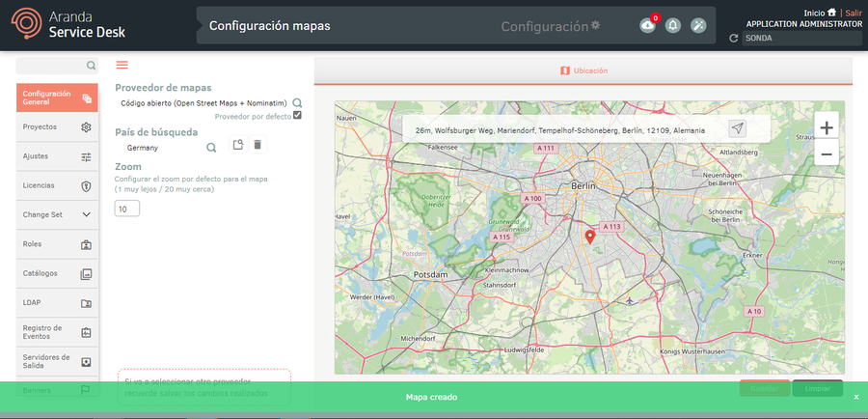Click the Falkensee label on map

tap(443, 148)
